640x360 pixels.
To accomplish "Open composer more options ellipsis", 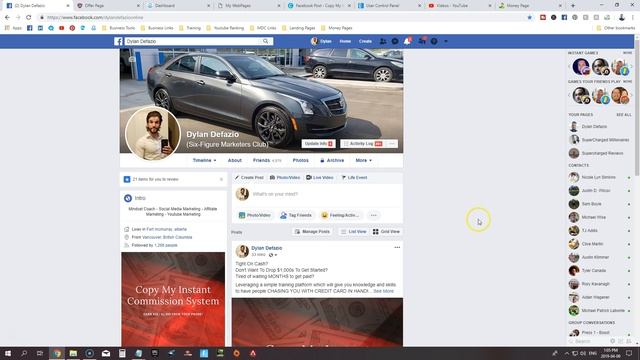I will pos(373,215).
